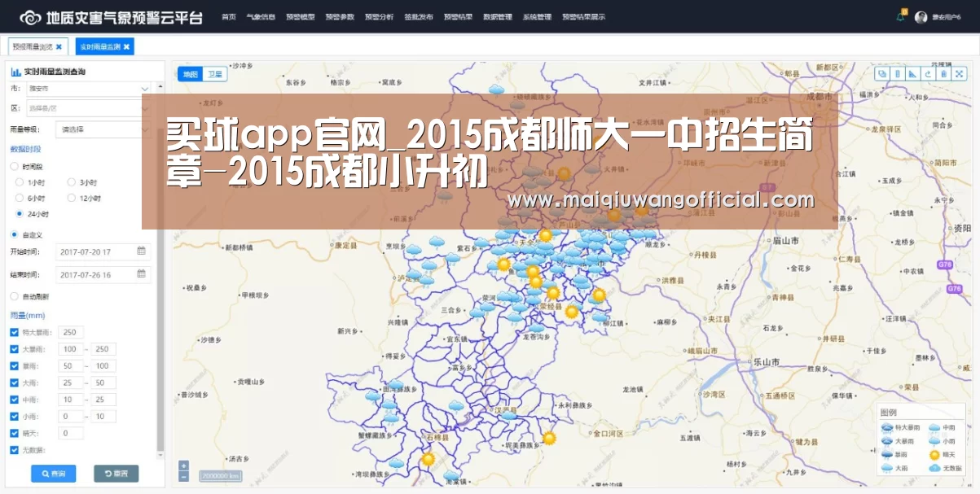Toggle 中雨 checkbox
The width and height of the screenshot is (980, 494).
click(x=15, y=400)
